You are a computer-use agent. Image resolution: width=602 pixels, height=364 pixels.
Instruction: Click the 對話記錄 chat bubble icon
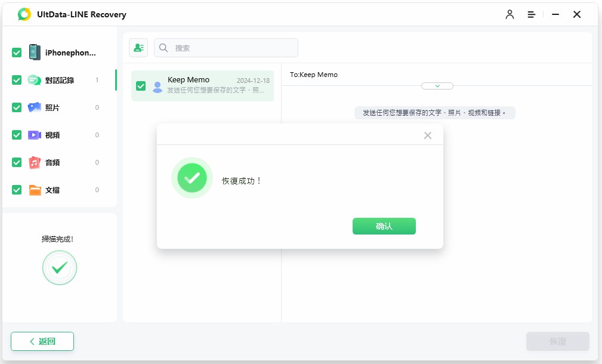(34, 80)
